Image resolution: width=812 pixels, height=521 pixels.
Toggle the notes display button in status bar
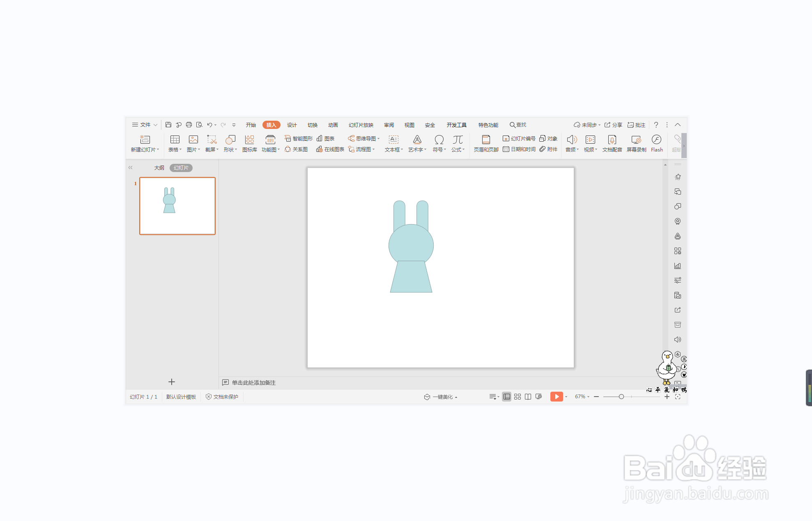pyautogui.click(x=494, y=397)
